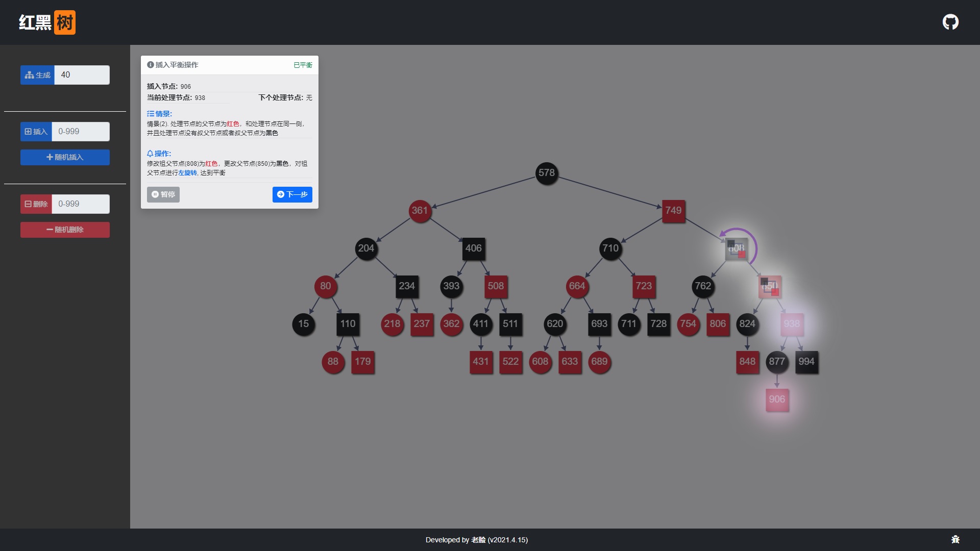The height and width of the screenshot is (551, 980).
Task: Focus the delete value input field
Action: (81, 204)
